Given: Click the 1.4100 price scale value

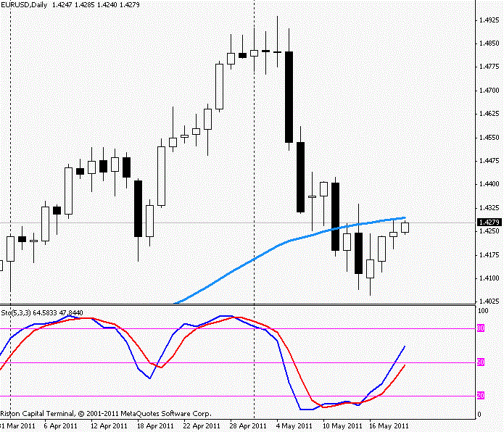Looking at the screenshot, I should coord(489,278).
